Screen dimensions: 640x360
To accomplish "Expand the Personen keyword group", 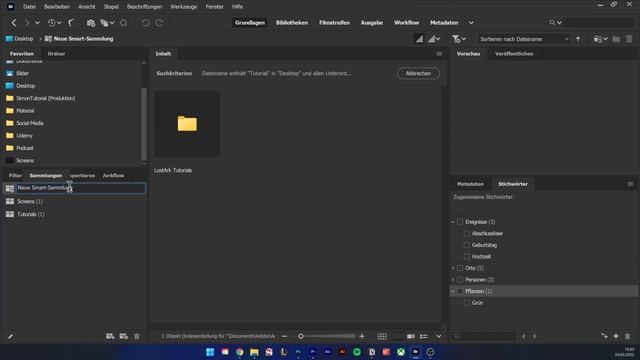I will 453,280.
